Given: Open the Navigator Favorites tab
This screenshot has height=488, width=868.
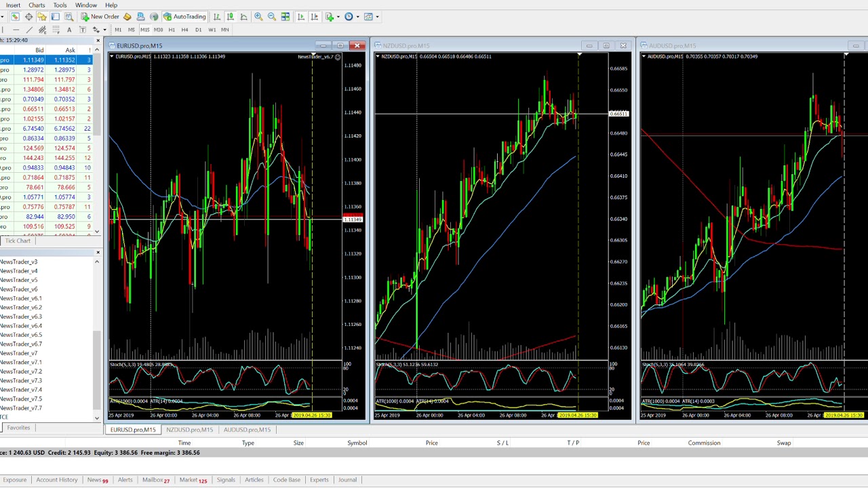Looking at the screenshot, I should 18,428.
